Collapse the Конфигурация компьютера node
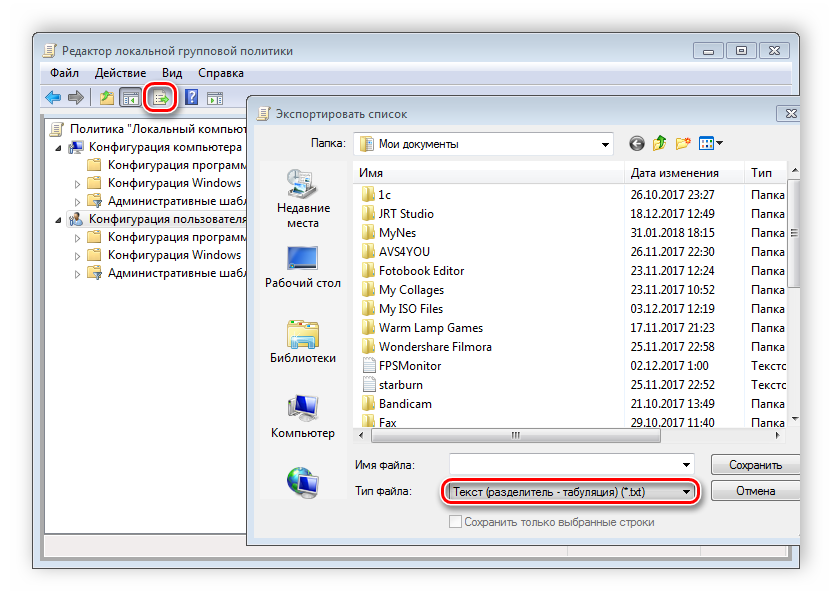The width and height of the screenshot is (832, 601). click(58, 148)
